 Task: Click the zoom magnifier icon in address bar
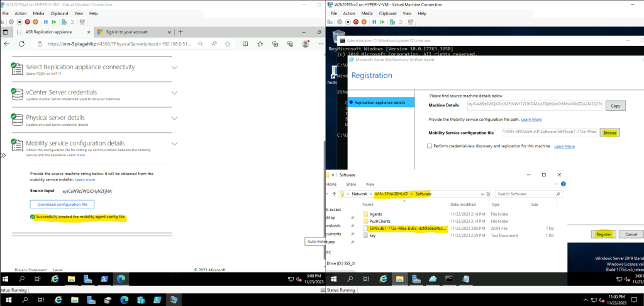point(200,43)
